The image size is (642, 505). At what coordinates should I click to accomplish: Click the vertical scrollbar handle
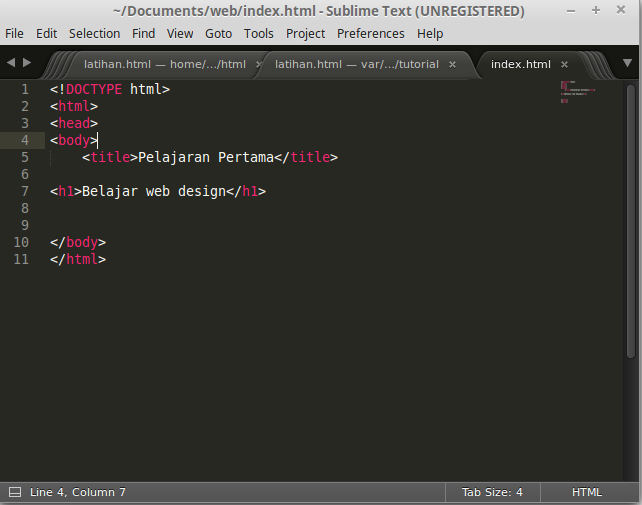631,221
